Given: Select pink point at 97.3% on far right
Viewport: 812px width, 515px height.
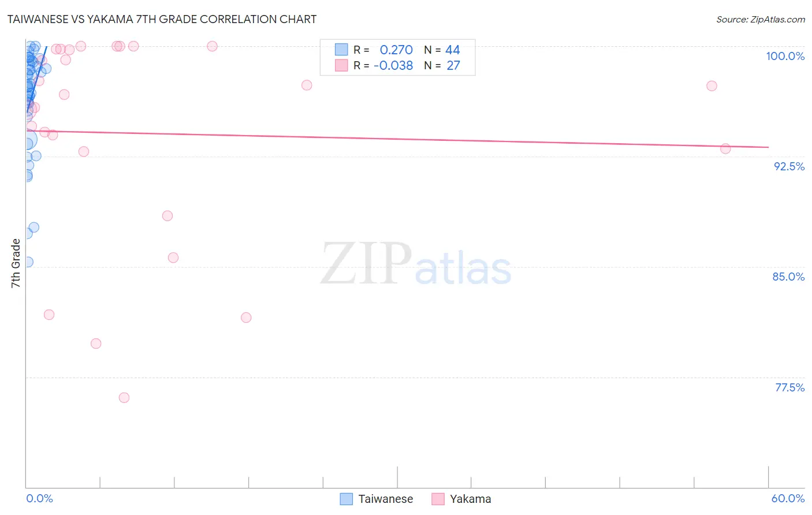Looking at the screenshot, I should [712, 86].
